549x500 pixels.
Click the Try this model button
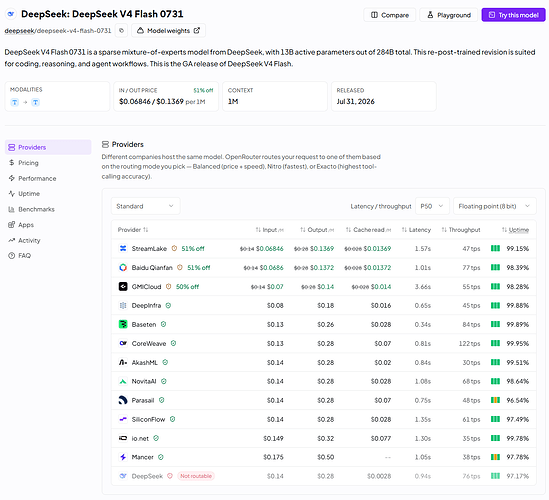(513, 15)
